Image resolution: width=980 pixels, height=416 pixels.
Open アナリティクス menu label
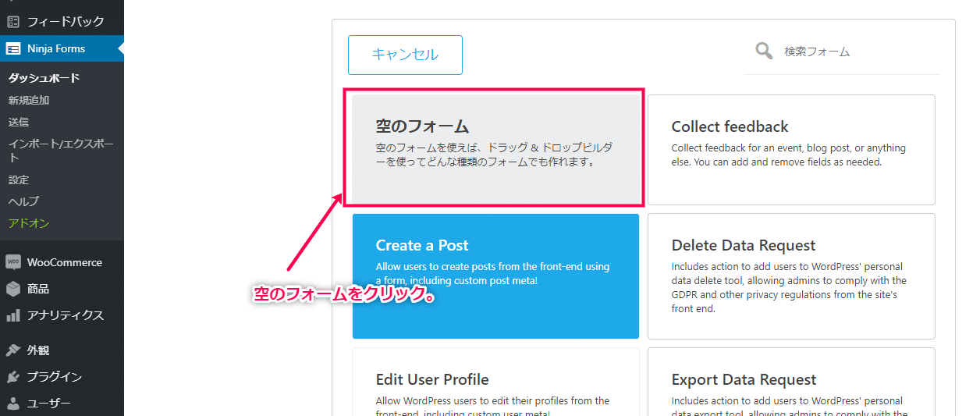point(66,315)
